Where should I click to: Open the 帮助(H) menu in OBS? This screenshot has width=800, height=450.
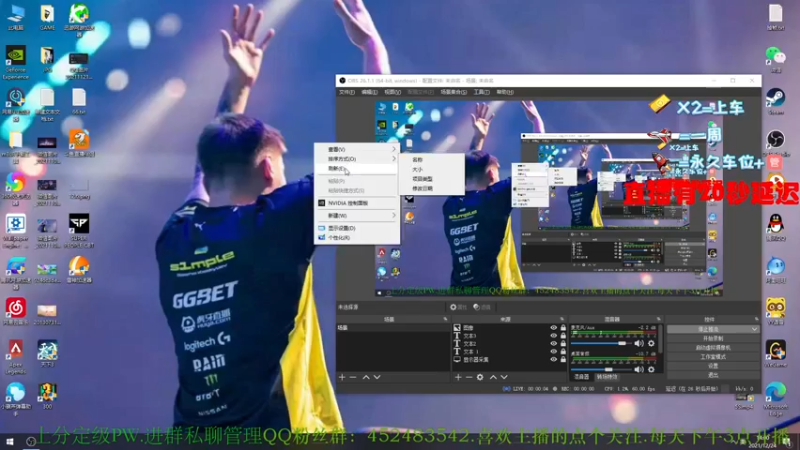[505, 92]
